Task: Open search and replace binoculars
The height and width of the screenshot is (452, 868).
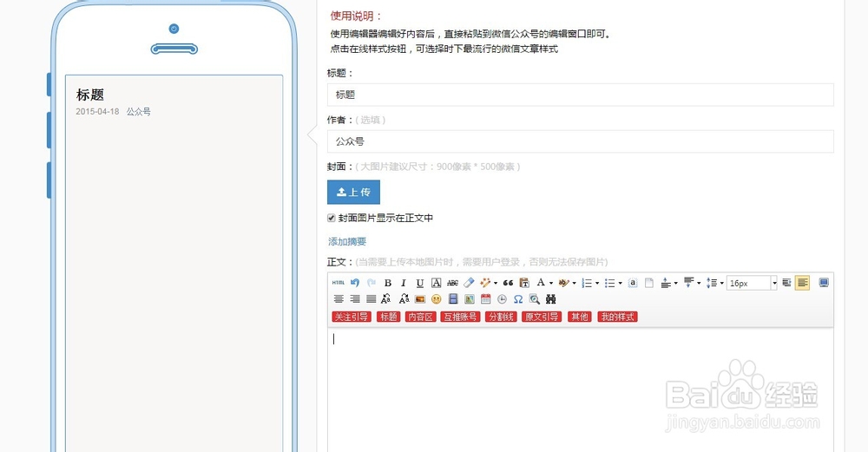Action: [x=551, y=299]
